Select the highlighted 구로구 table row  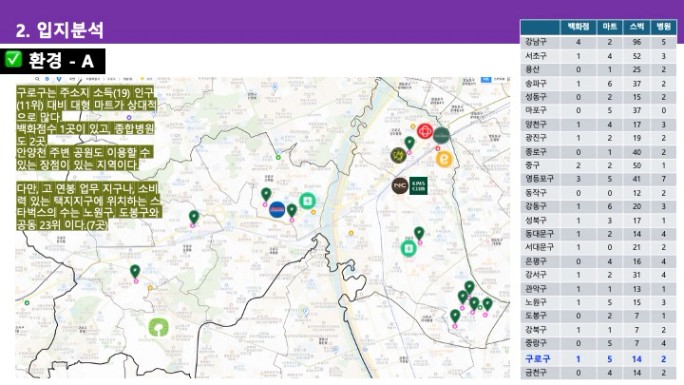(x=598, y=359)
